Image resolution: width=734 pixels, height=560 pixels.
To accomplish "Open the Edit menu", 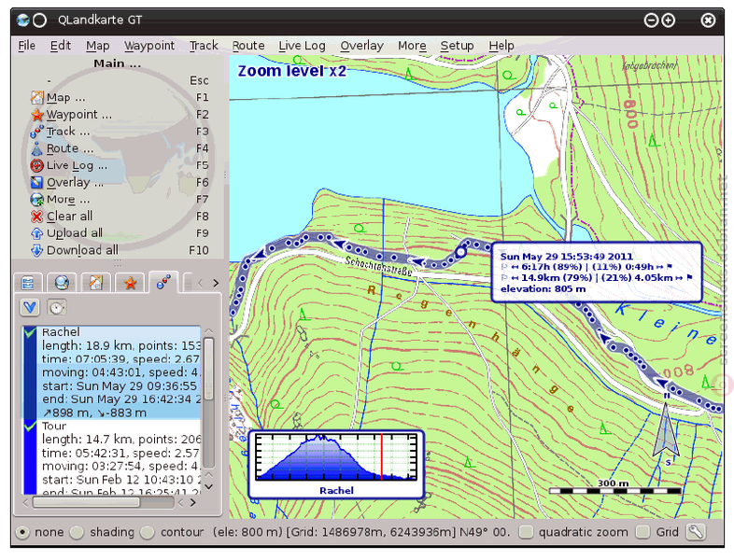I will click(61, 46).
